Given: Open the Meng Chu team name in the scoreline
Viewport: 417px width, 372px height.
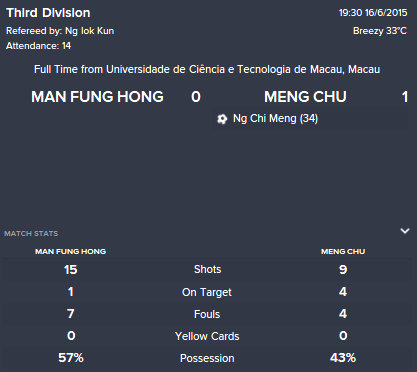Looking at the screenshot, I should [x=305, y=97].
